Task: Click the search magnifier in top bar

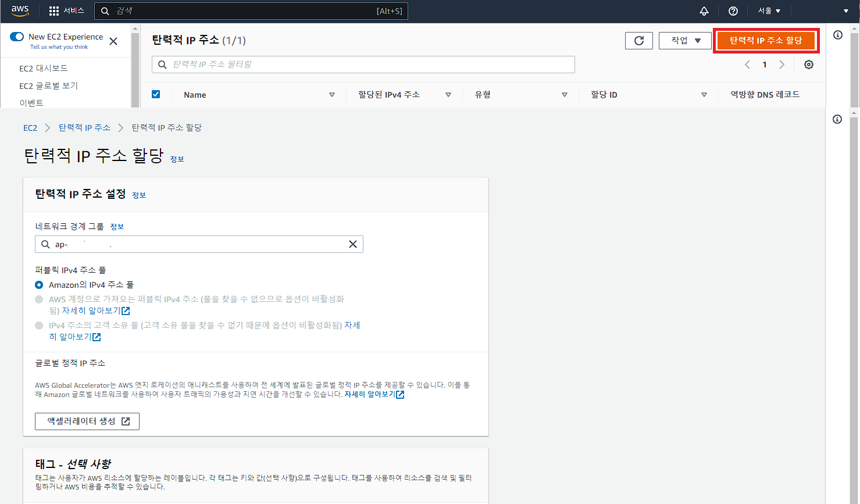Action: point(105,11)
